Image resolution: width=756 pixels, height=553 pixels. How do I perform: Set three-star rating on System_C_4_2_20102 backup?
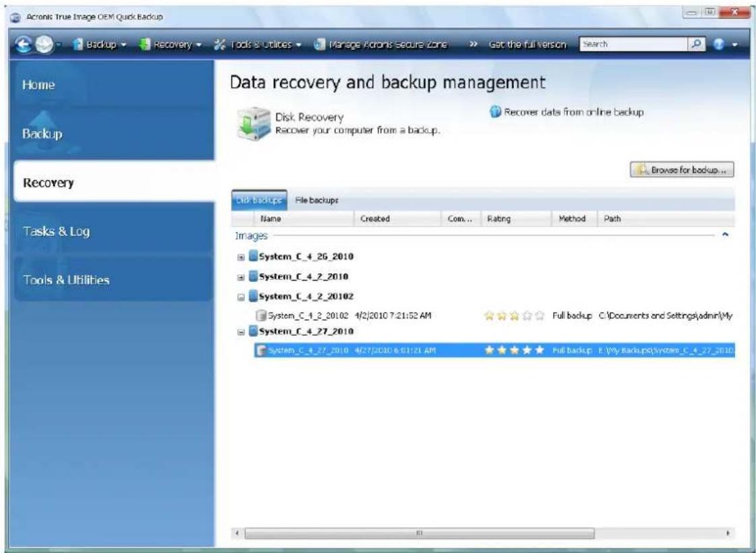pos(515,316)
